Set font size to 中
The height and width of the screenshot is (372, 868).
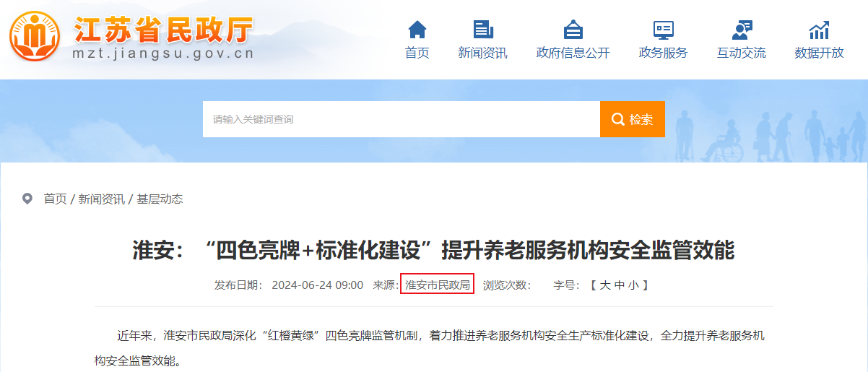[x=619, y=285]
